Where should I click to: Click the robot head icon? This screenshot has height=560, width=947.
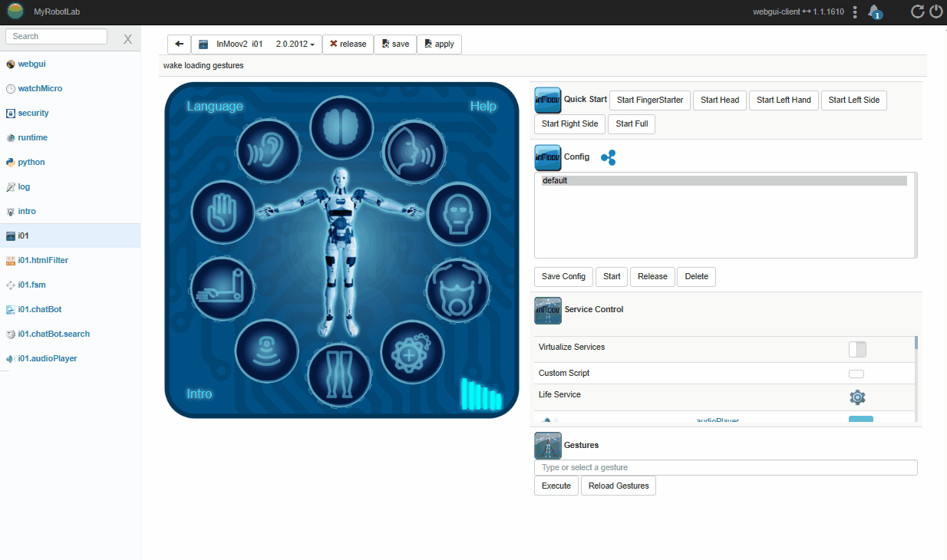pyautogui.click(x=457, y=212)
